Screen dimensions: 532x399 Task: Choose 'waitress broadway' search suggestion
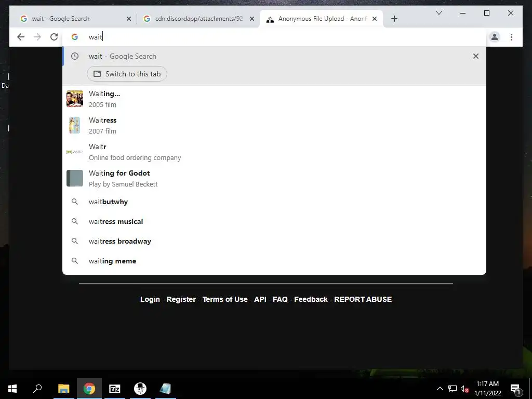pos(274,241)
